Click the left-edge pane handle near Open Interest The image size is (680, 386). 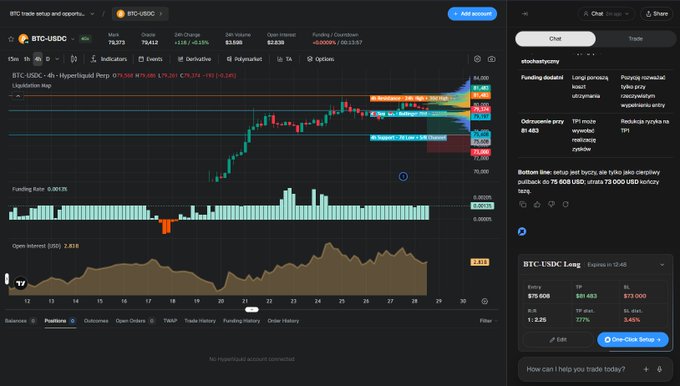point(7,279)
